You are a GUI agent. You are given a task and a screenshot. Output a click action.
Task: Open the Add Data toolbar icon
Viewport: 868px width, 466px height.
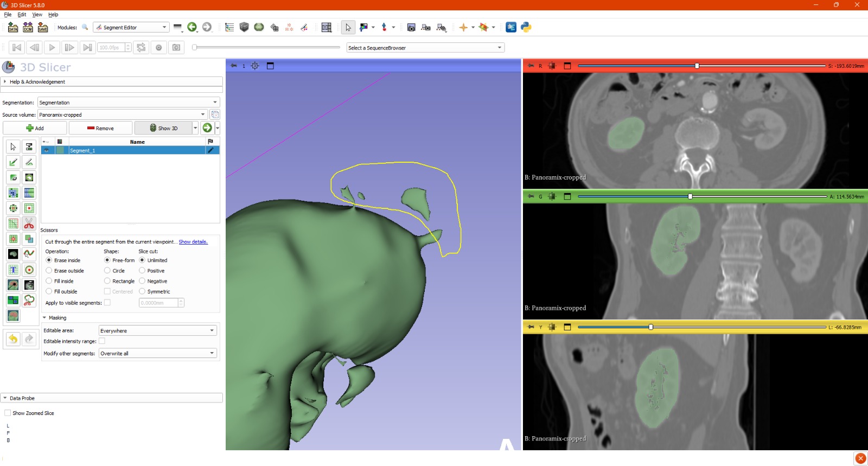(x=13, y=27)
